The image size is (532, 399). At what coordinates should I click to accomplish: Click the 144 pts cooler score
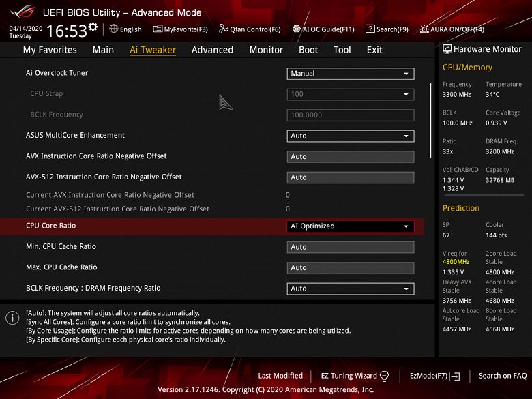point(496,235)
